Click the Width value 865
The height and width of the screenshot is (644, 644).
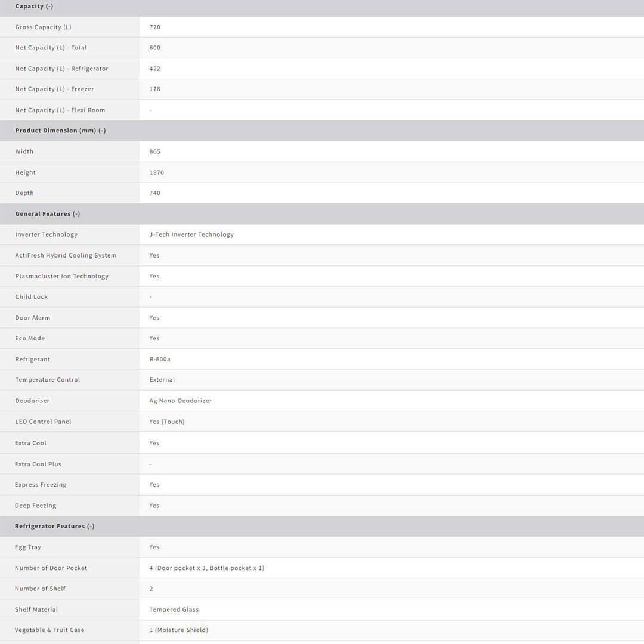click(x=154, y=151)
